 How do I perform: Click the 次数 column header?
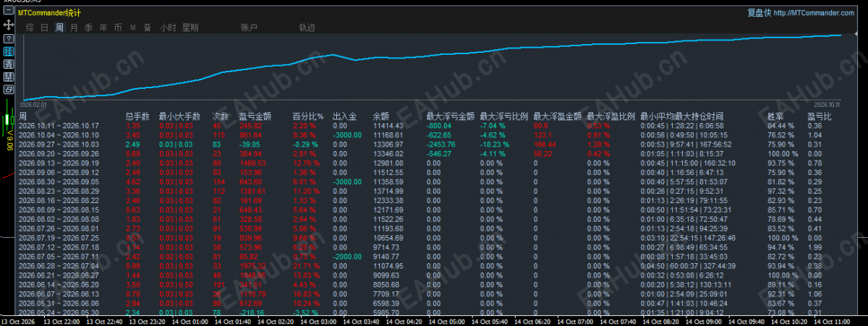pyautogui.click(x=220, y=116)
